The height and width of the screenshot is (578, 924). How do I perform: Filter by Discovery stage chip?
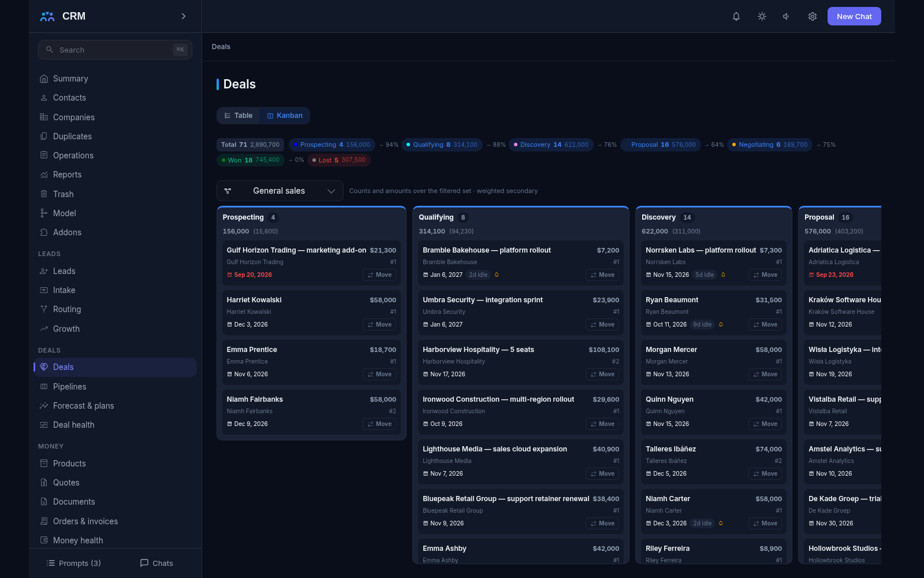pos(551,144)
